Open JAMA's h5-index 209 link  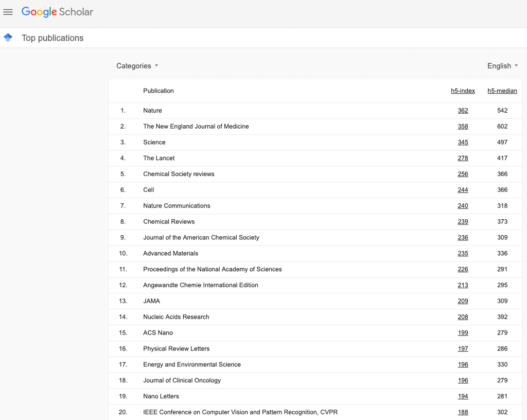coord(463,301)
